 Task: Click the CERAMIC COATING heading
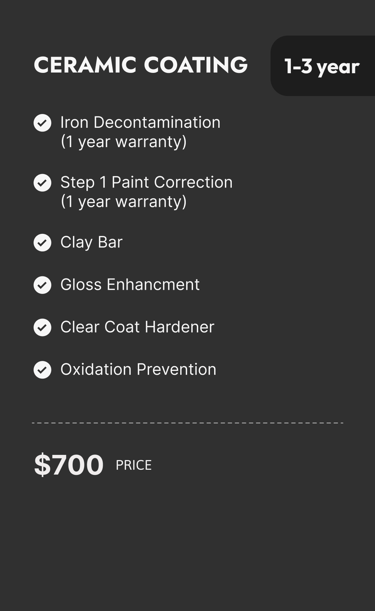[141, 65]
